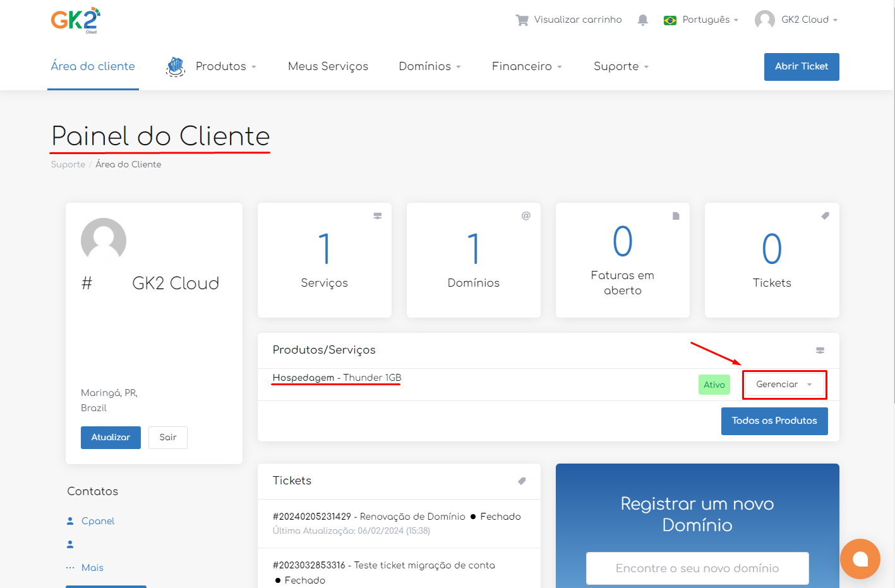The width and height of the screenshot is (895, 588).
Task: Click the Ativo status badge
Action: [714, 385]
